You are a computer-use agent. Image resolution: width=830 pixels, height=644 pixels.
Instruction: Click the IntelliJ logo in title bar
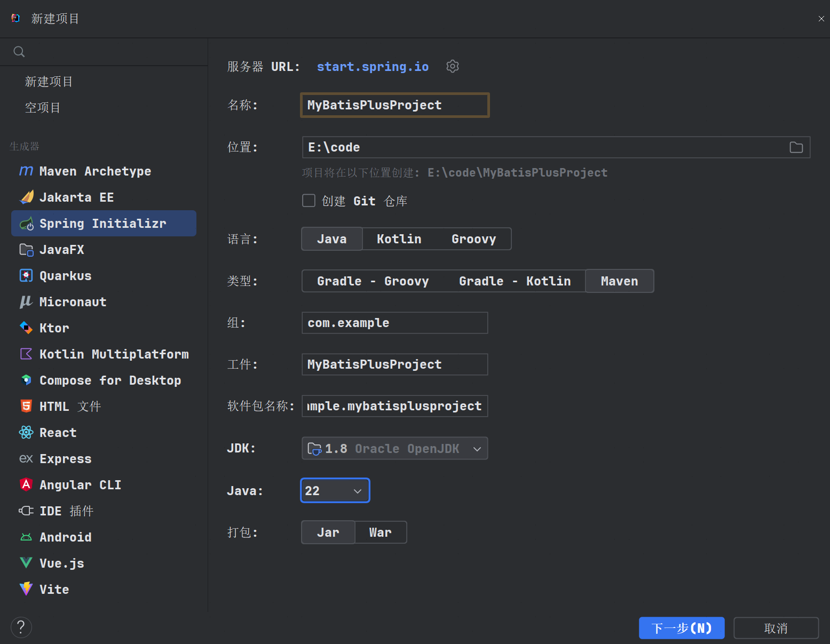pyautogui.click(x=15, y=18)
